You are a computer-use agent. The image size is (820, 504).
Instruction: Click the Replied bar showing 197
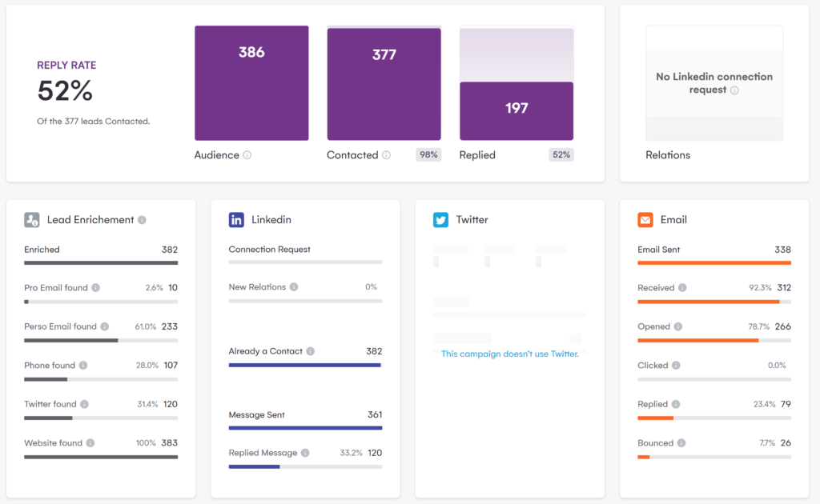(x=517, y=111)
